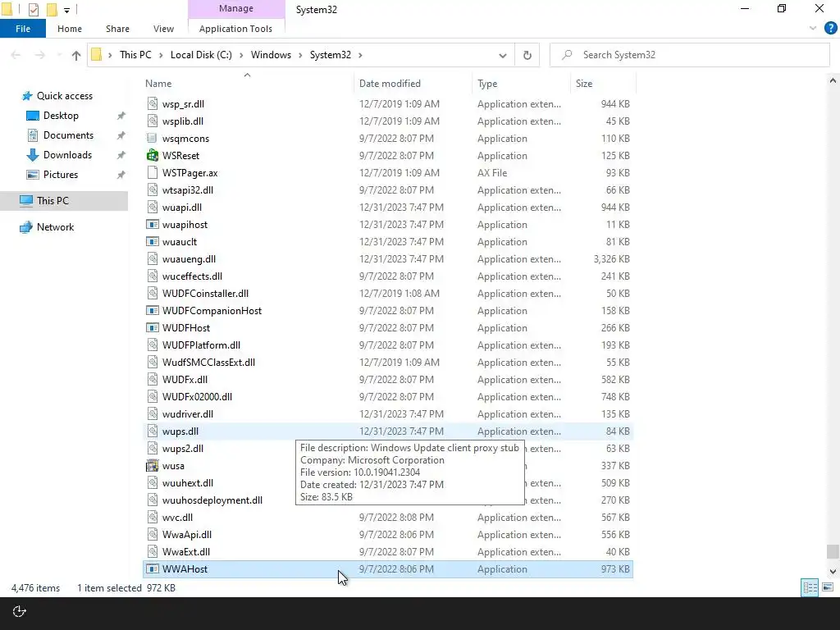This screenshot has height=630, width=840.
Task: Click the New folder quick access toolbar icon
Action: pyautogui.click(x=52, y=10)
